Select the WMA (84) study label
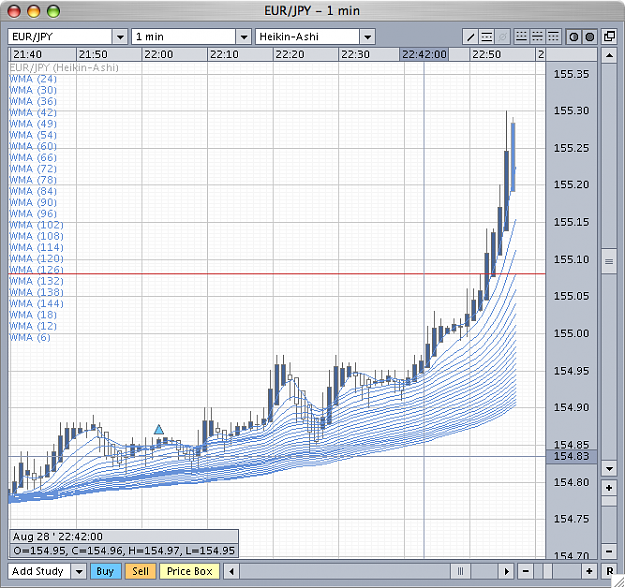Image resolution: width=625 pixels, height=588 pixels. pyautogui.click(x=33, y=191)
